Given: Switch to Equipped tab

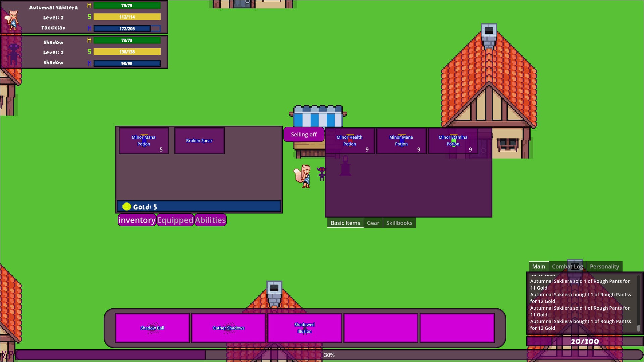Looking at the screenshot, I should [x=175, y=220].
